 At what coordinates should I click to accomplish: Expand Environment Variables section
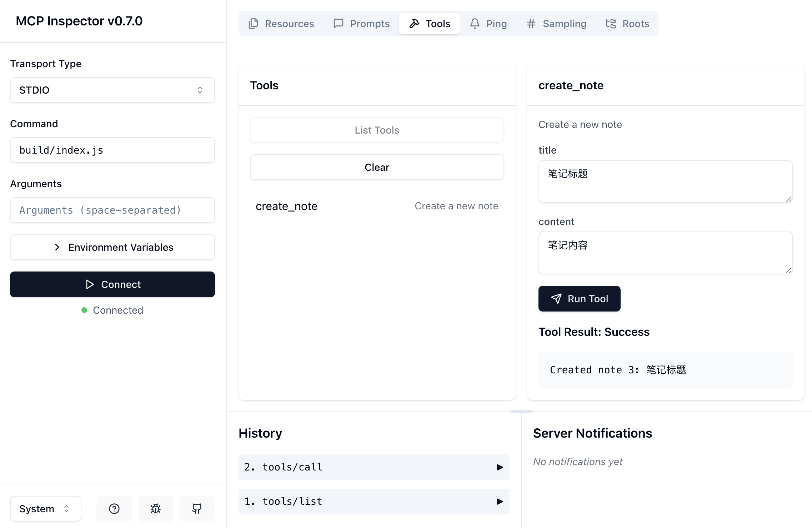112,247
